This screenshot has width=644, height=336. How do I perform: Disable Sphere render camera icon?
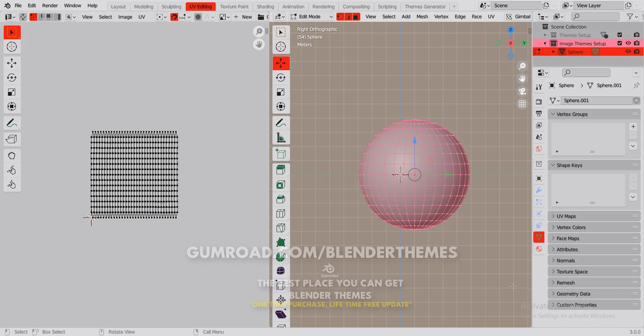636,52
